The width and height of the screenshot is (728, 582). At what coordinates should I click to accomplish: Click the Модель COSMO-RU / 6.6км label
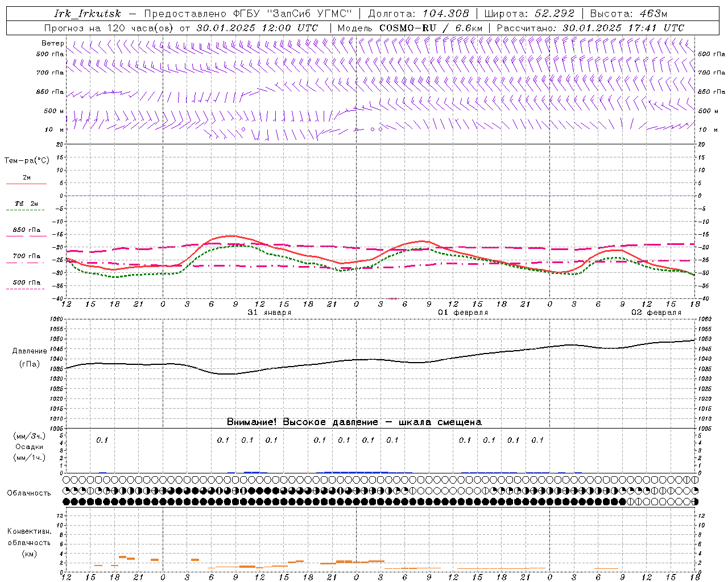(410, 28)
